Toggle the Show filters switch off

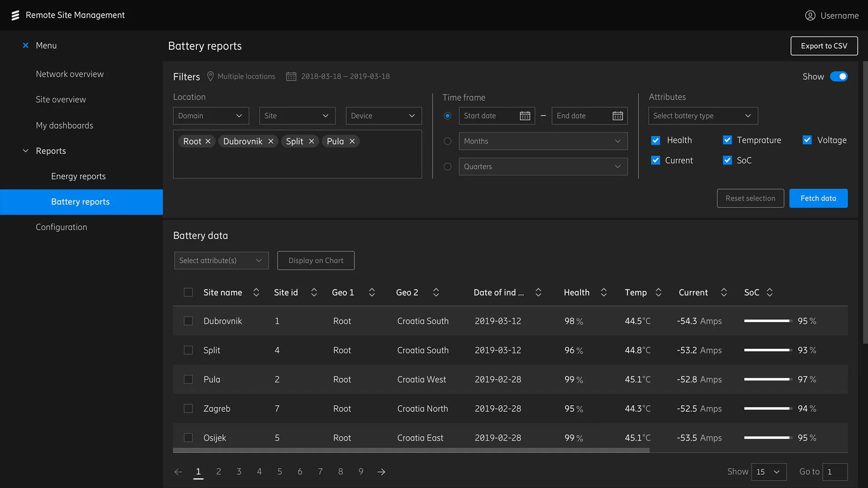tap(839, 76)
